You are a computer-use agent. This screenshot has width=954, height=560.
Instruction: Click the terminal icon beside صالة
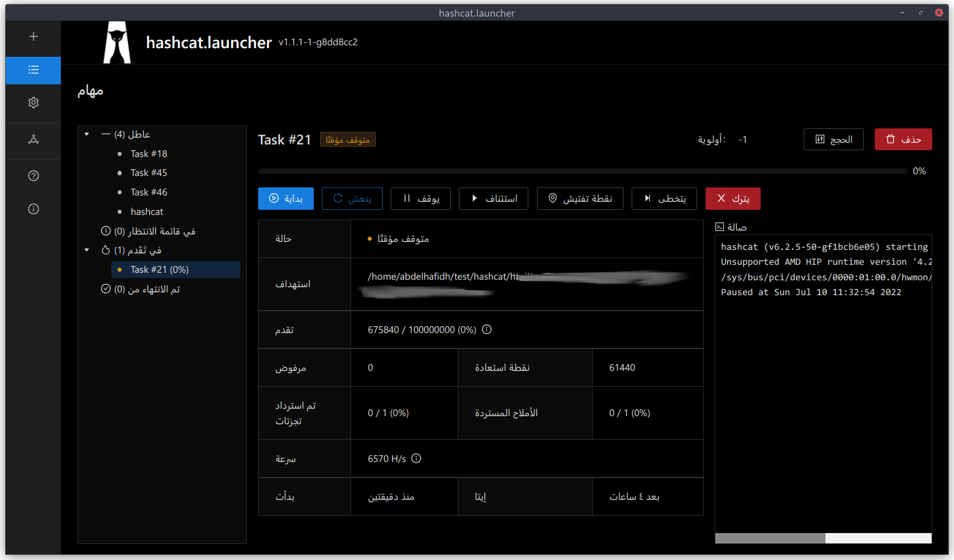click(719, 227)
